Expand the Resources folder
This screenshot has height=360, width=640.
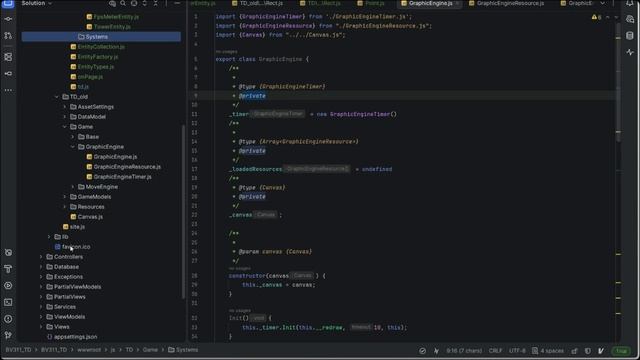click(64, 207)
